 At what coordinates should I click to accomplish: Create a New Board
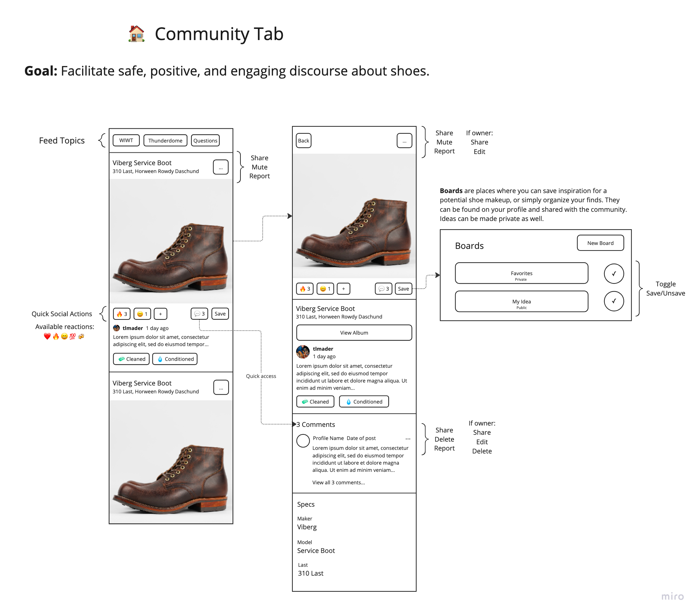[x=600, y=243]
